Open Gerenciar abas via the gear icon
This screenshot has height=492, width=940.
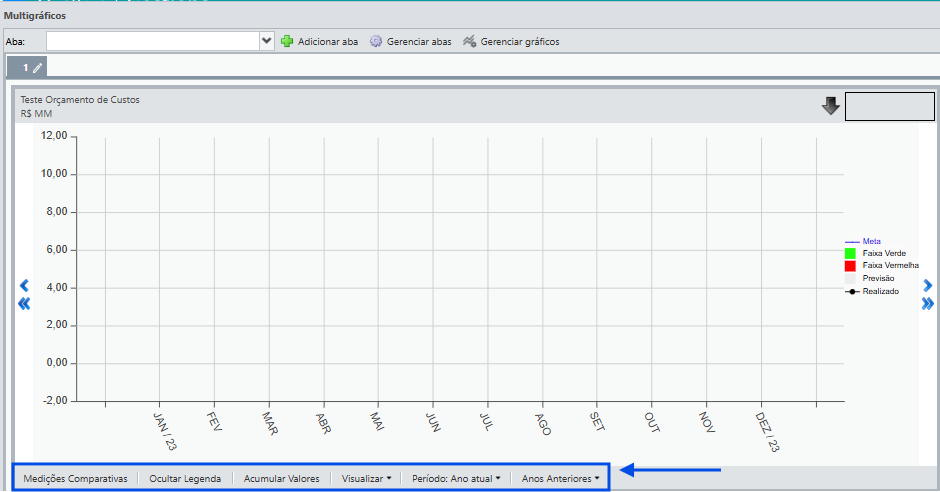point(376,42)
